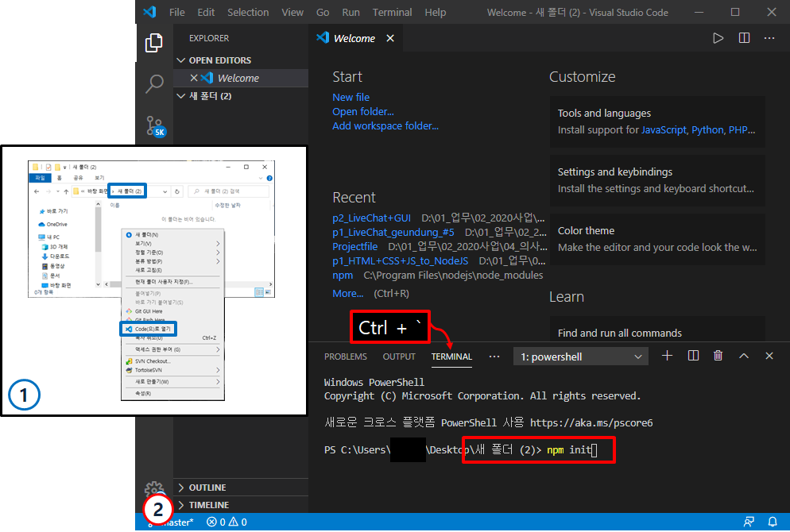Close Welcome in Open Editors list
790x532 pixels.
[x=193, y=78]
